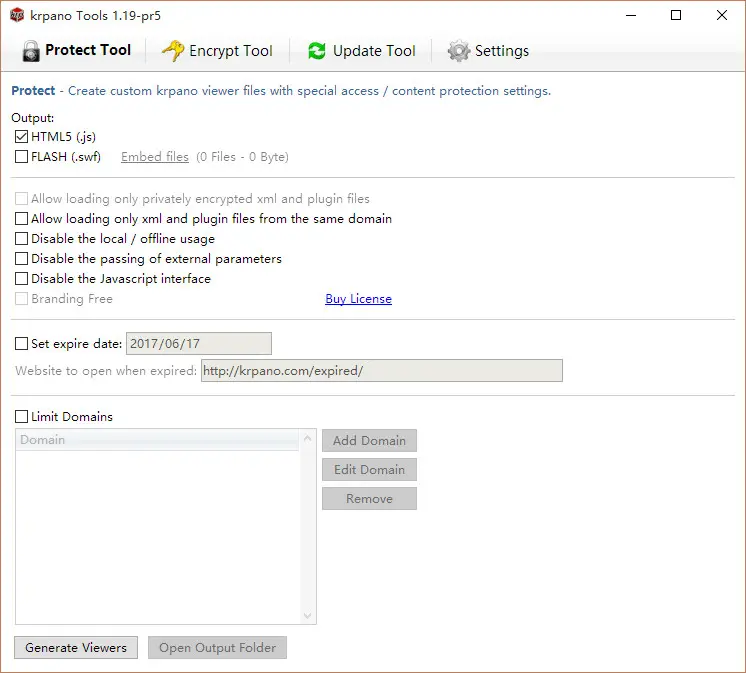The image size is (746, 673).
Task: Check Disable the Javascript interface
Action: click(x=21, y=278)
